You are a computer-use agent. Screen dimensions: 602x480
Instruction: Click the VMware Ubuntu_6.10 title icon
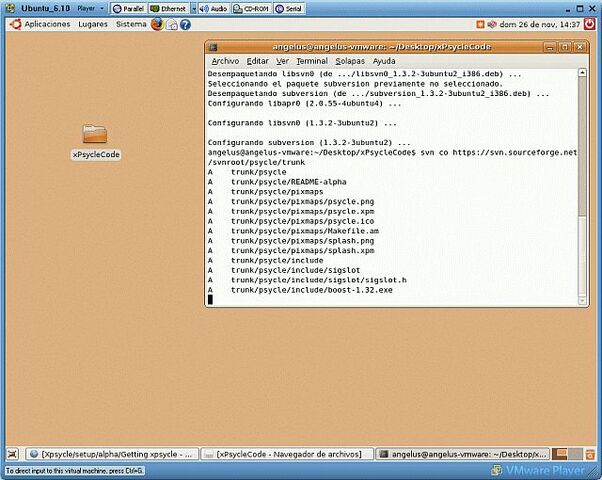point(10,8)
